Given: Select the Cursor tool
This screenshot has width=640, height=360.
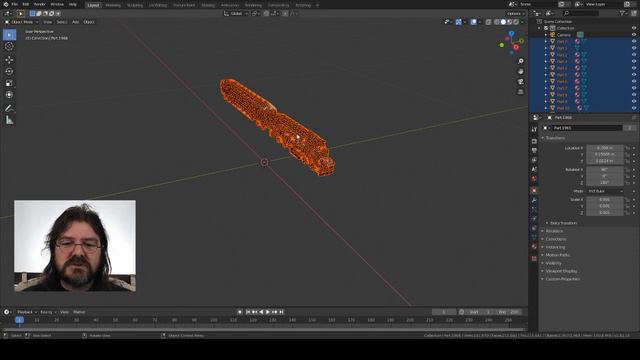Looking at the screenshot, I should (9, 46).
